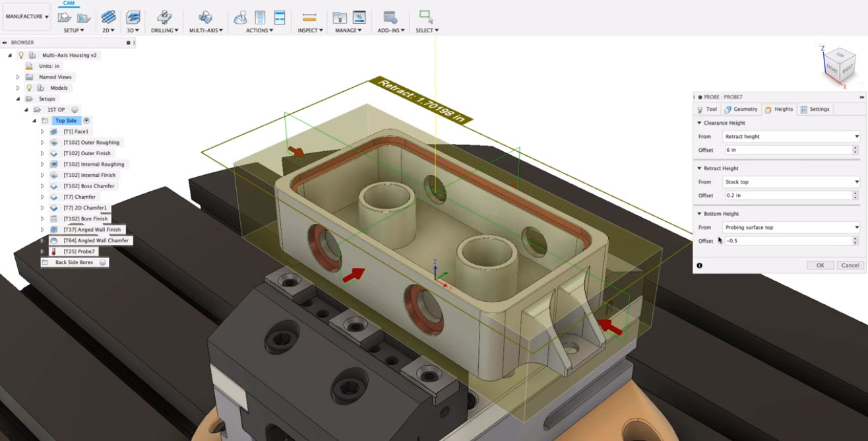This screenshot has height=441, width=868.
Task: Select the [T37] Anged Wall Finish operation
Action: [92, 230]
